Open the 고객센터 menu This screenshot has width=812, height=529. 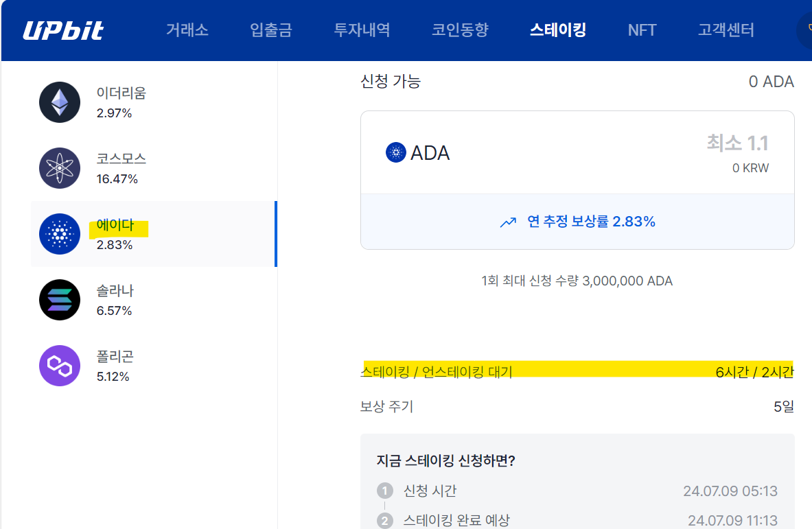point(726,30)
